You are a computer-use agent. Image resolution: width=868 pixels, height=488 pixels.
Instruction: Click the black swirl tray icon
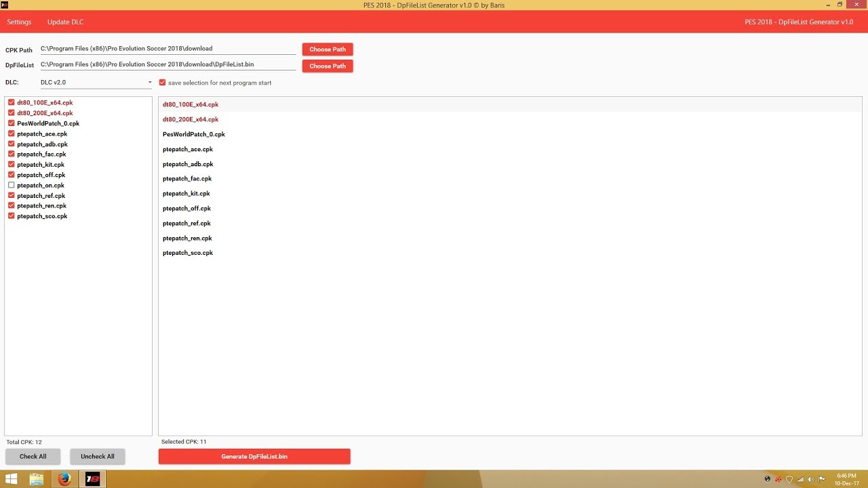(768, 479)
